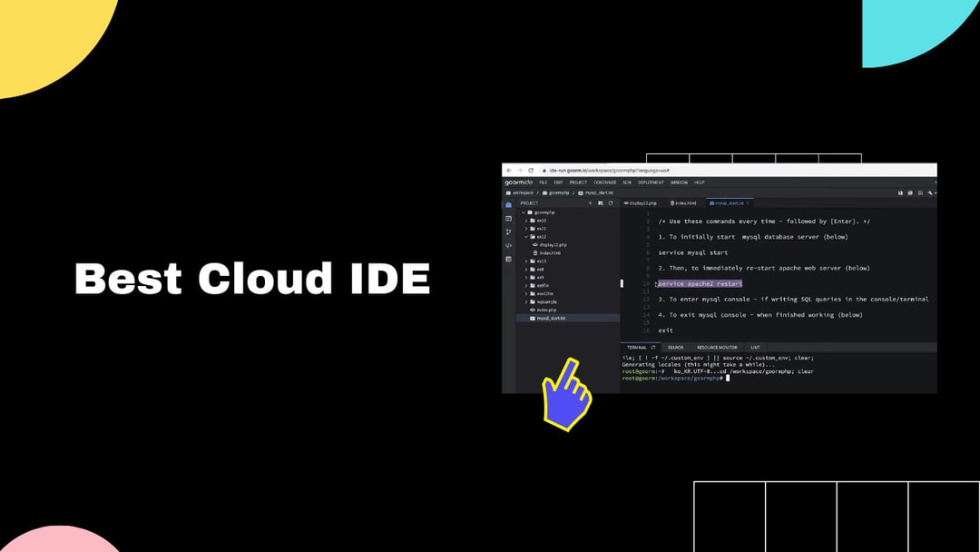Refresh the project tree with the refresh icon
The image size is (980, 552).
pos(610,202)
